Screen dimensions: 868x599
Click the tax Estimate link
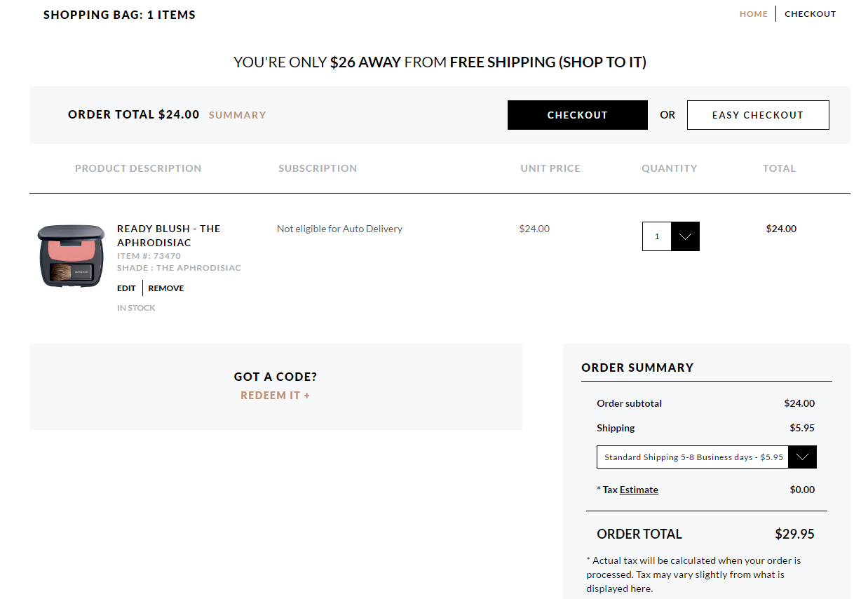[x=639, y=490]
